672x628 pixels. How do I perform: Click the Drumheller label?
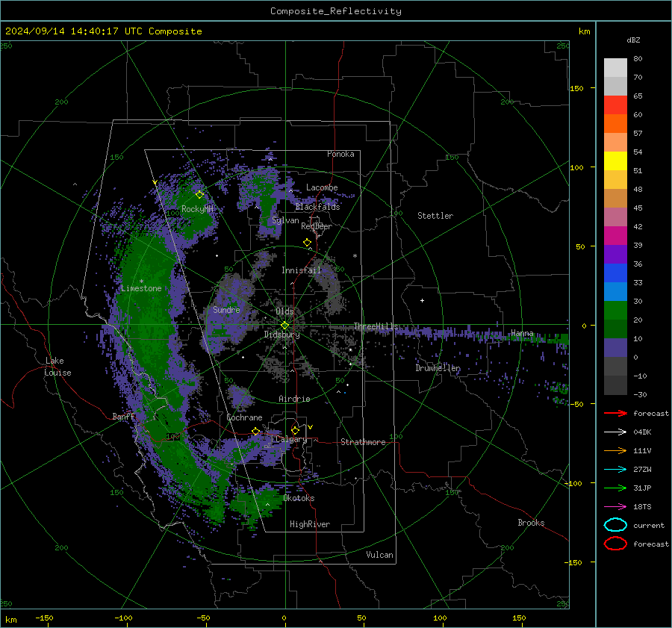438,368
